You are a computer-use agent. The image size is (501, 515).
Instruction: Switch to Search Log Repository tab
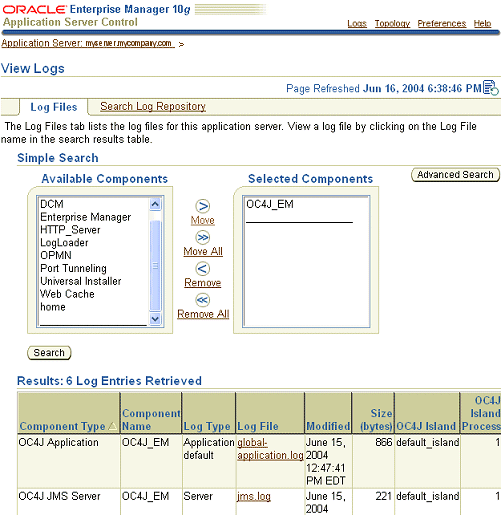153,106
